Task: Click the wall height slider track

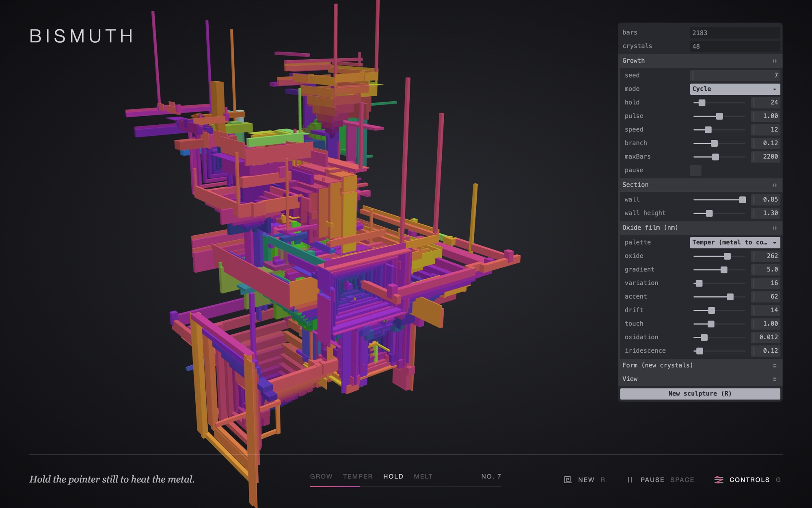Action: [x=719, y=213]
